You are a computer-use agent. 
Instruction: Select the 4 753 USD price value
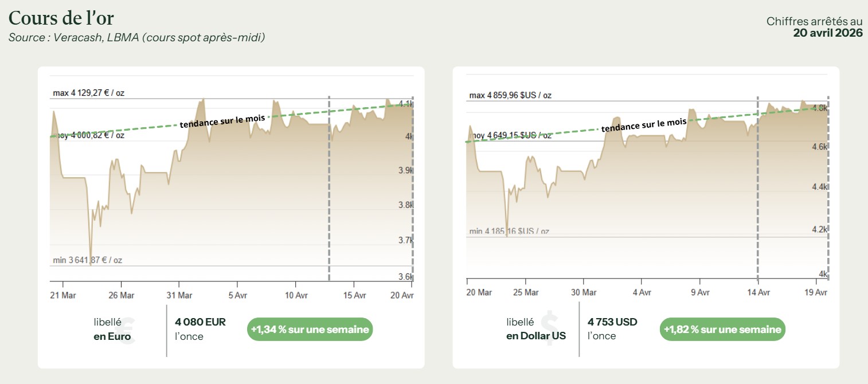point(612,322)
